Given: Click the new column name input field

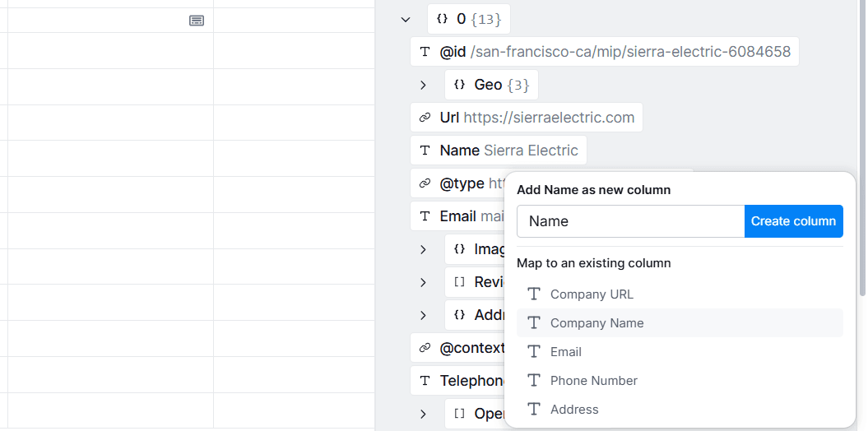Looking at the screenshot, I should [x=630, y=221].
